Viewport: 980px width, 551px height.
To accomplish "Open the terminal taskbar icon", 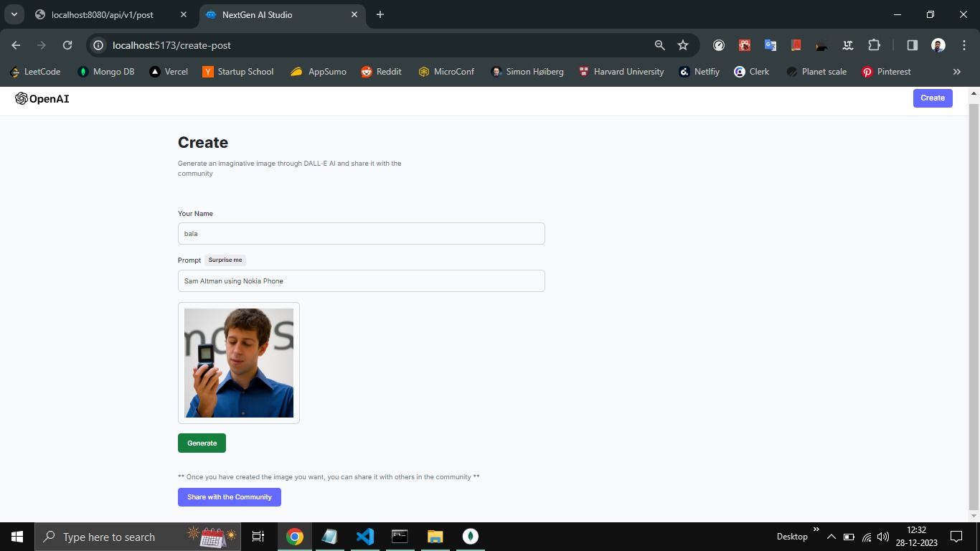I will (400, 537).
